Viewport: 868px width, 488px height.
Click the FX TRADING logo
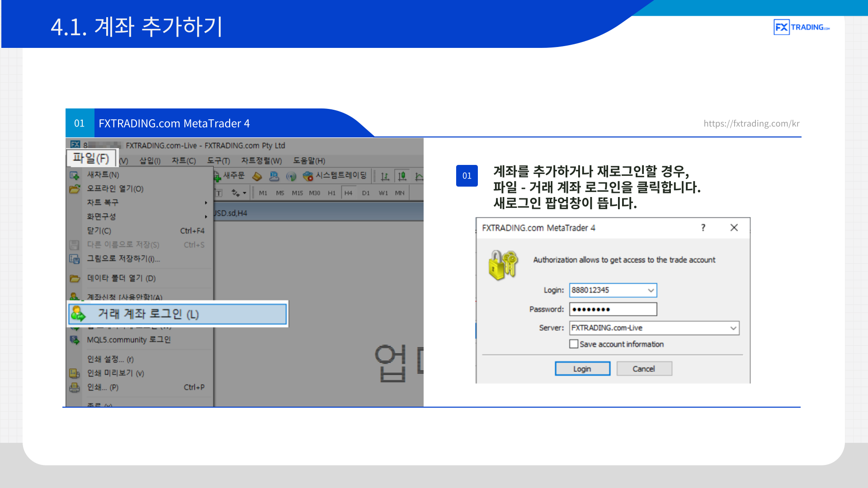[802, 27]
